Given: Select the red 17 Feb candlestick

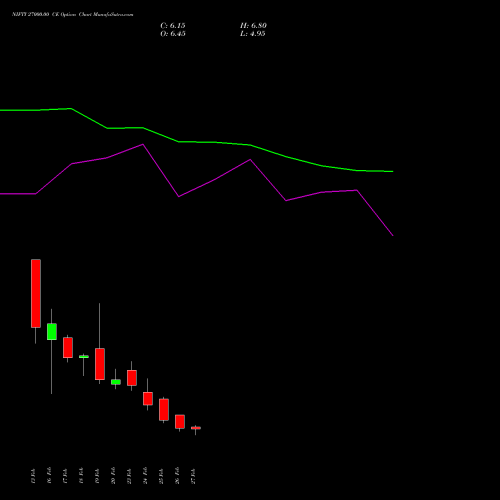Looking at the screenshot, I should point(68,348).
